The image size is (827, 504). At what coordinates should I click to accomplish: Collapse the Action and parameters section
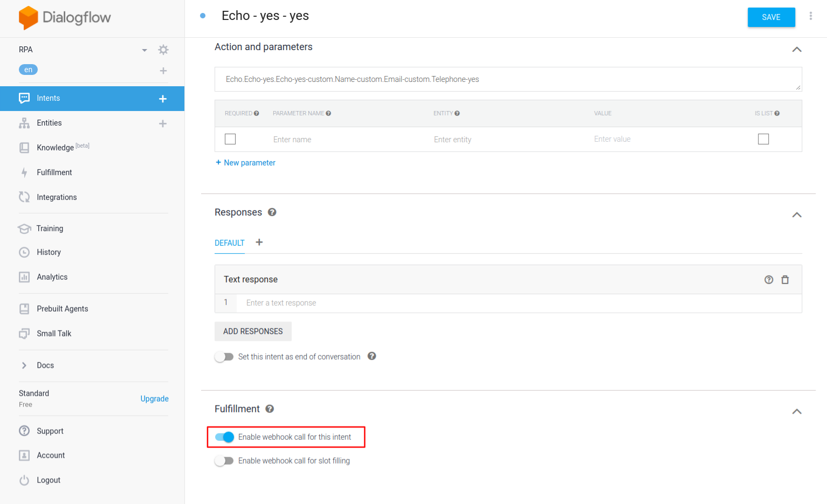[796, 50]
